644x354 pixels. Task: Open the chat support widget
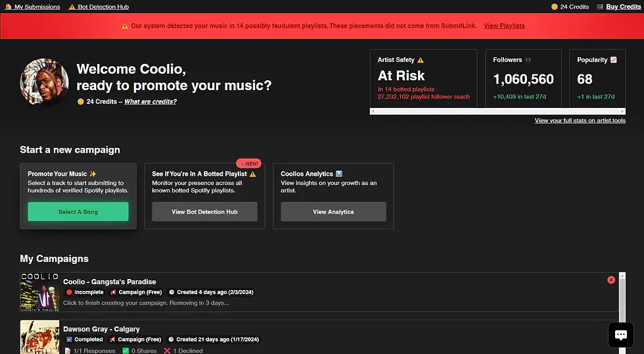pos(620,335)
